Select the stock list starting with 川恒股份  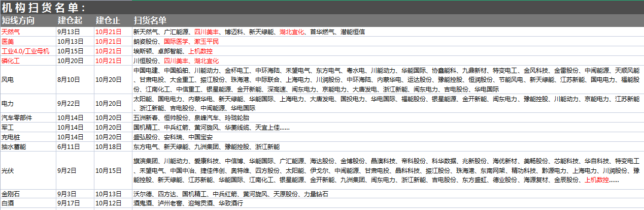coord(388,61)
